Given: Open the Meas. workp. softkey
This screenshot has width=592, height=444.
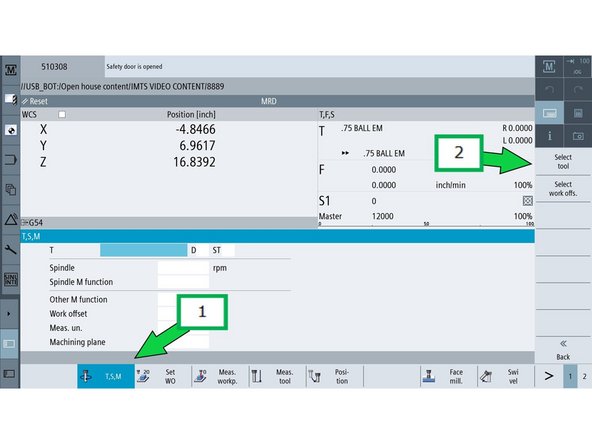Looking at the screenshot, I should pyautogui.click(x=220, y=376).
